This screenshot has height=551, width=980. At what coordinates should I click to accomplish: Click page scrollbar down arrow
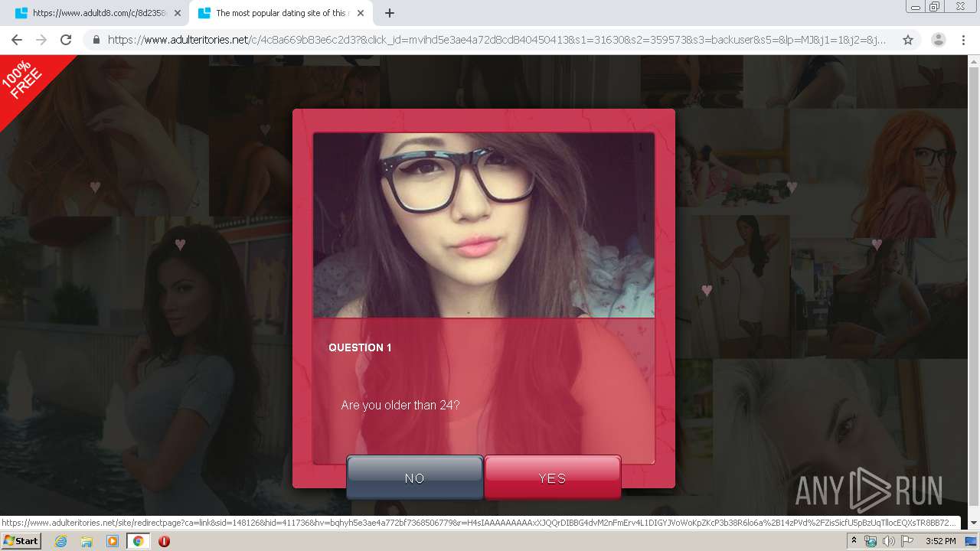[974, 523]
